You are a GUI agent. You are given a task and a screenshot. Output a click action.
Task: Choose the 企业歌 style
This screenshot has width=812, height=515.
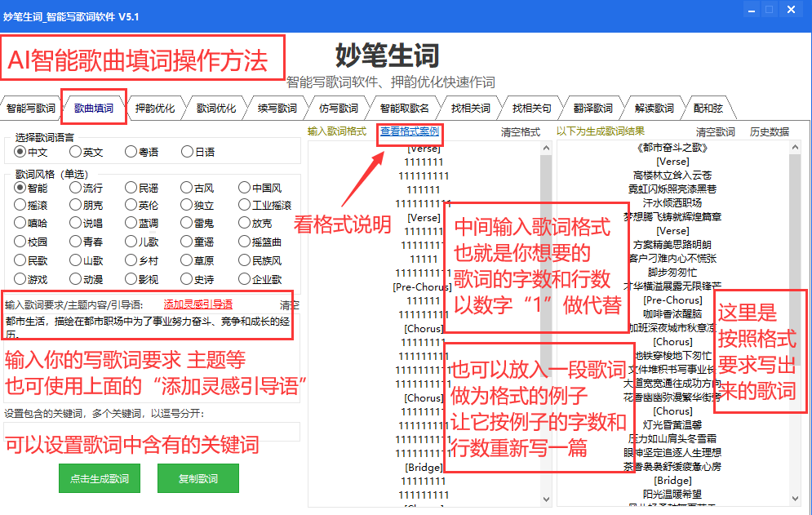pyautogui.click(x=260, y=279)
